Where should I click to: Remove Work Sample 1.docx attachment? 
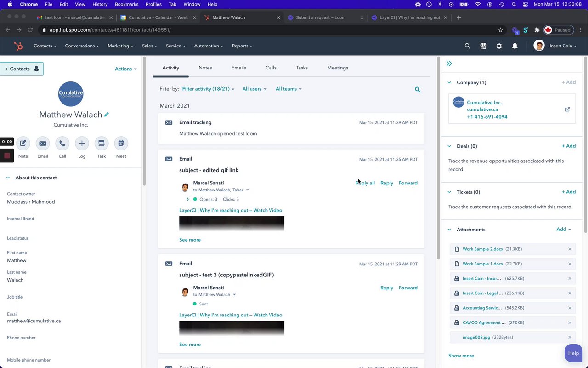(570, 264)
